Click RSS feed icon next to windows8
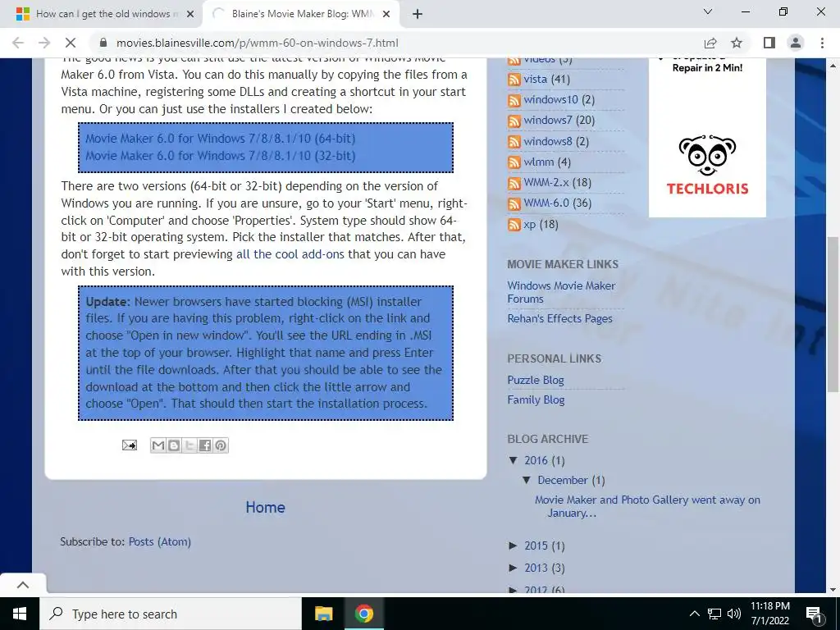 pos(514,142)
